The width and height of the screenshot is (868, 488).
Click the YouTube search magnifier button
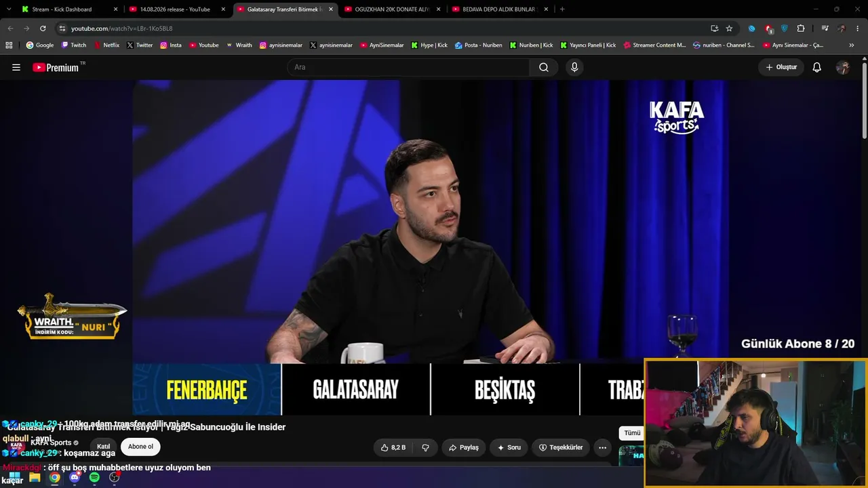(544, 67)
